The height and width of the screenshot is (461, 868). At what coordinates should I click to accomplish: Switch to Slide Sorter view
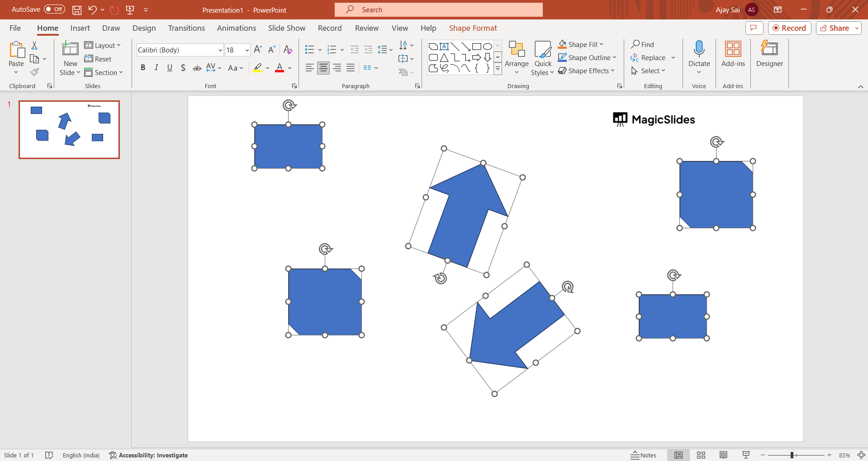click(701, 455)
